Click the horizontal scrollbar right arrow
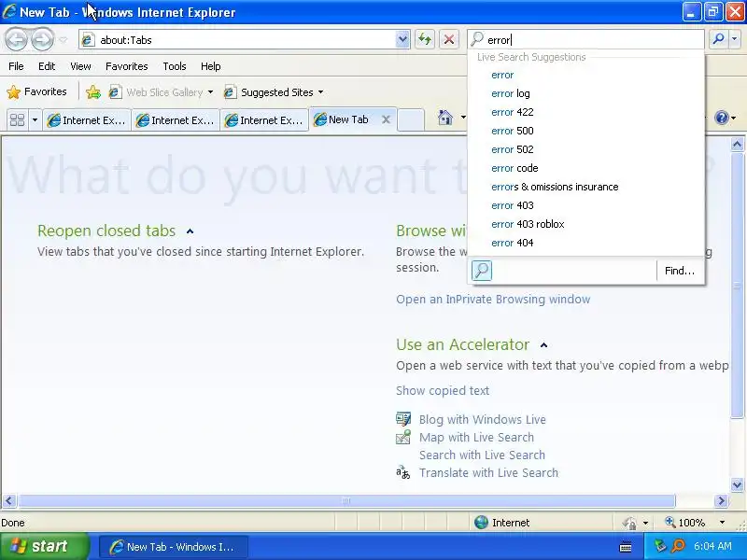Viewport: 747px width, 560px height. click(x=721, y=500)
